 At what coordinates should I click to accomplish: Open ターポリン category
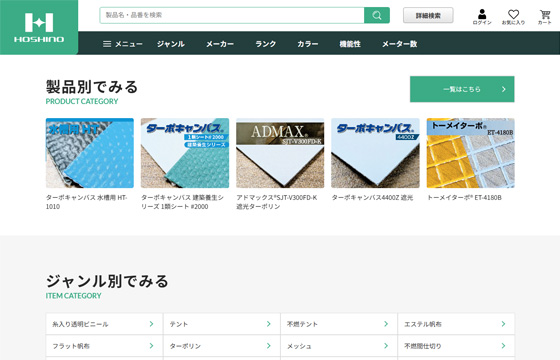pos(221,346)
